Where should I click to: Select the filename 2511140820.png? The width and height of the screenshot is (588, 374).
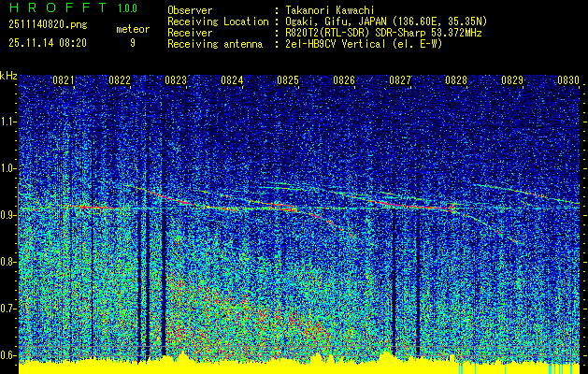click(x=48, y=25)
